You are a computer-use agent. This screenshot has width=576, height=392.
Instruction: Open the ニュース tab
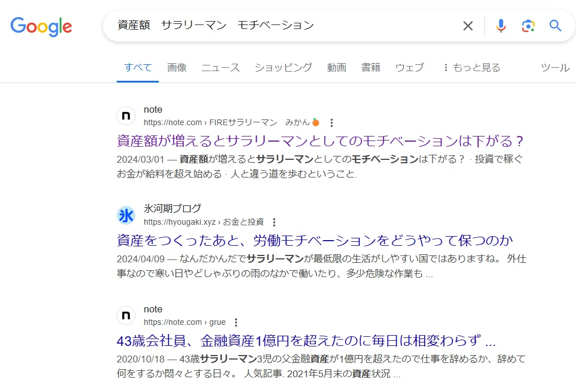point(220,68)
